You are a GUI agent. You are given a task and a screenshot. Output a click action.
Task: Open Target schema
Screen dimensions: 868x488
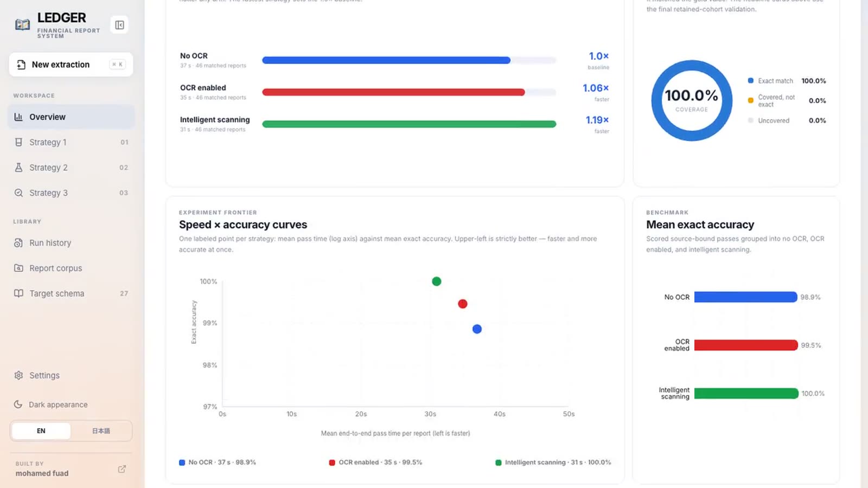[x=71, y=293]
